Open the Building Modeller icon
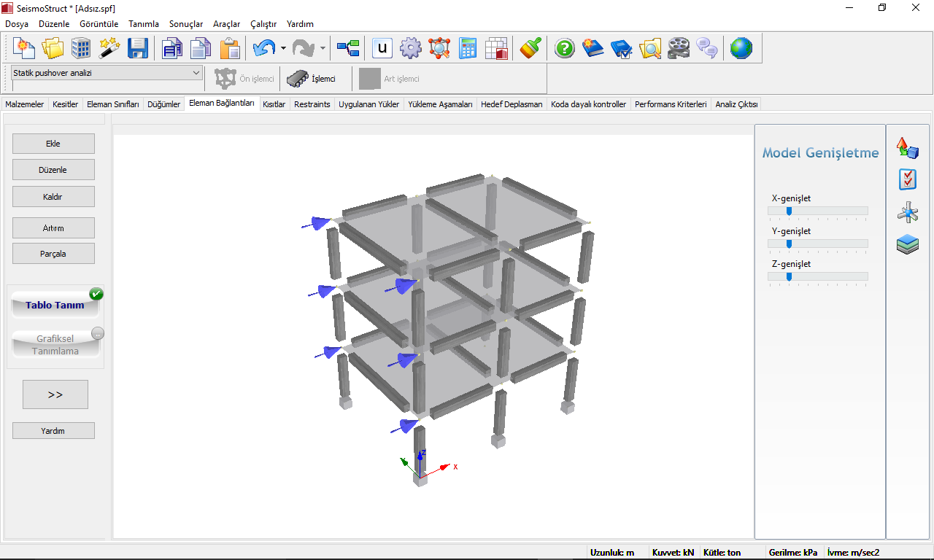The image size is (934, 560). pyautogui.click(x=81, y=49)
